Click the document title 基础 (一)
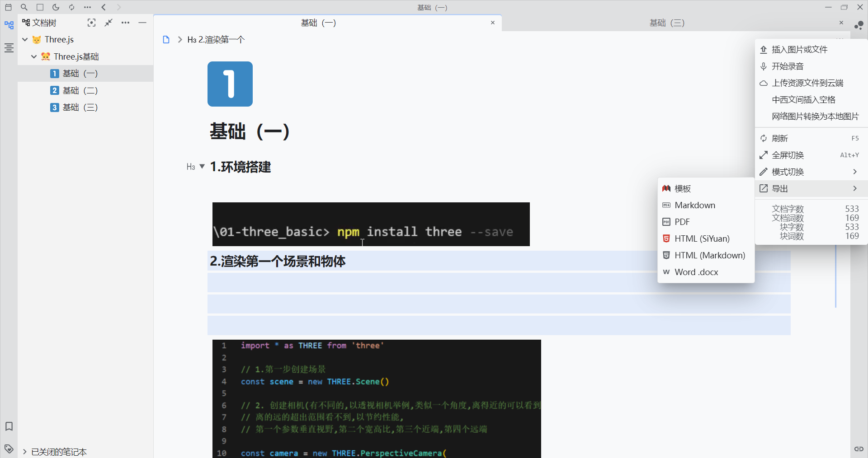The image size is (868, 458). [250, 131]
